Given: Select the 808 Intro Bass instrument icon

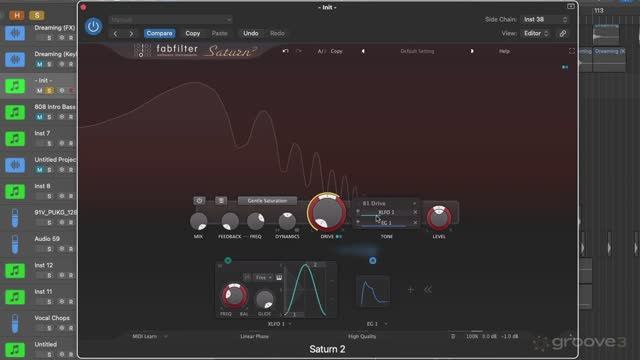Looking at the screenshot, I should pyautogui.click(x=15, y=112).
